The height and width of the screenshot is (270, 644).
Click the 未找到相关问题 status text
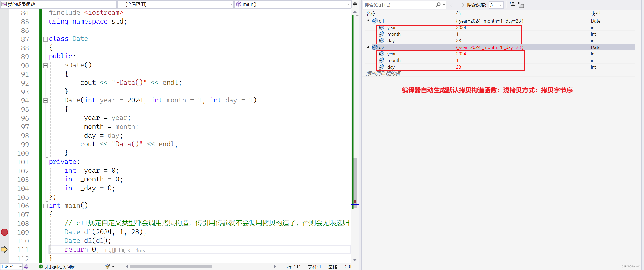(x=60, y=267)
